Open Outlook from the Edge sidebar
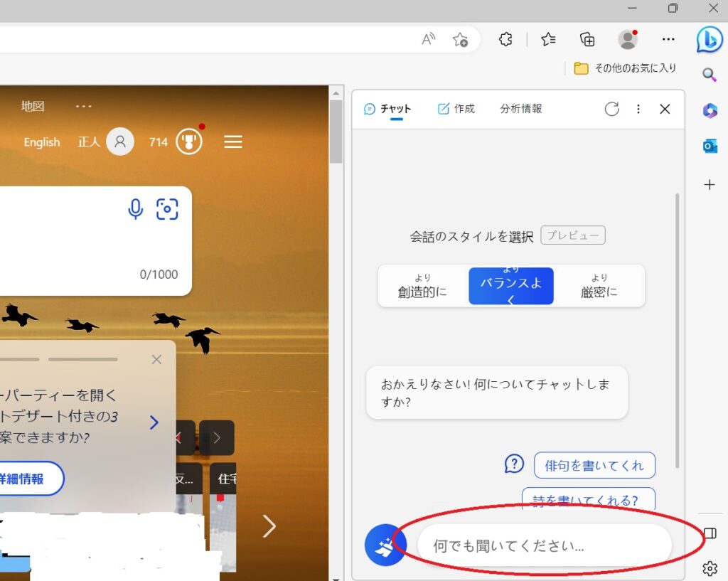Image resolution: width=728 pixels, height=581 pixels. click(x=709, y=146)
